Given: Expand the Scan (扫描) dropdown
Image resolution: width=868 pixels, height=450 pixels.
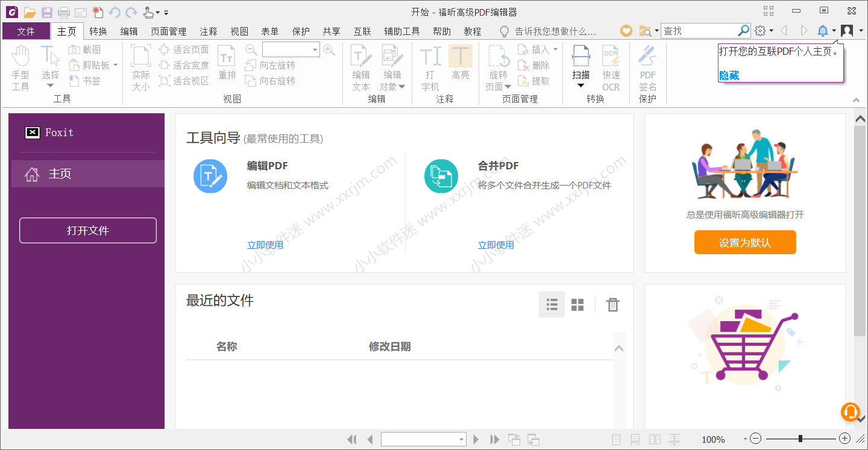Looking at the screenshot, I should [x=581, y=86].
